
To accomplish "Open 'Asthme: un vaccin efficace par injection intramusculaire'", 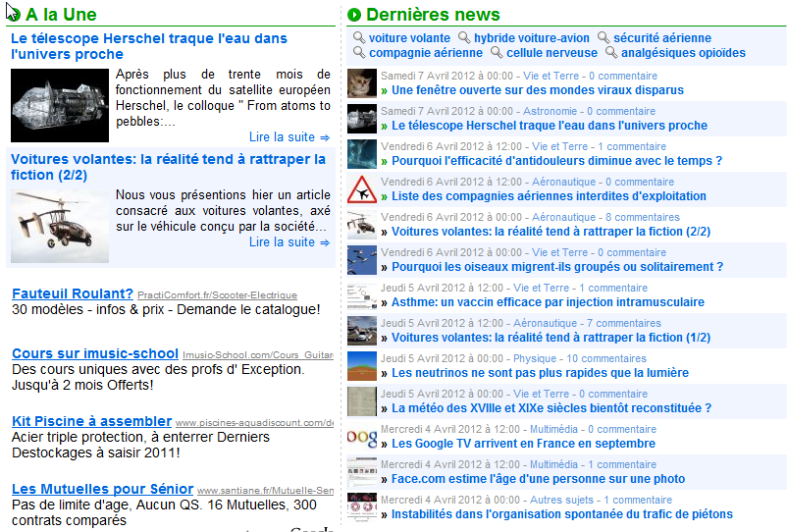I will (x=549, y=302).
